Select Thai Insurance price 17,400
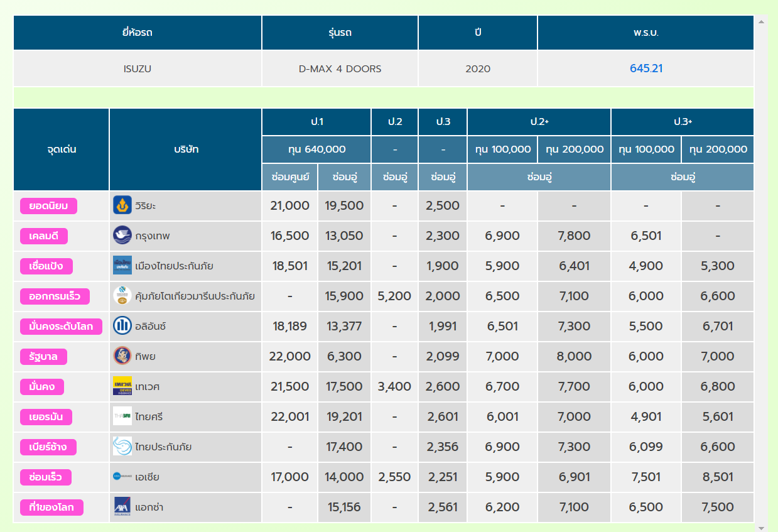This screenshot has width=778, height=532. pos(345,447)
